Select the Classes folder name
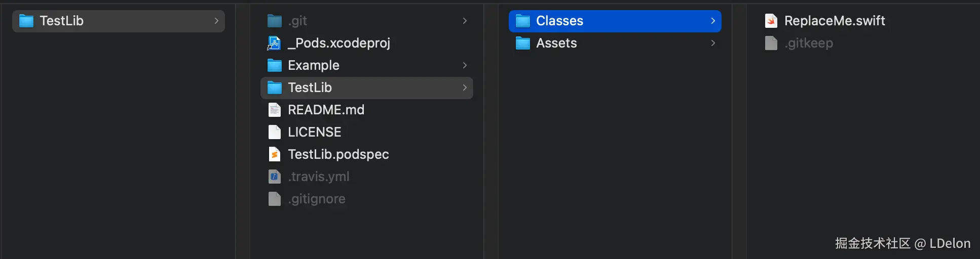The height and width of the screenshot is (259, 980). point(559,21)
